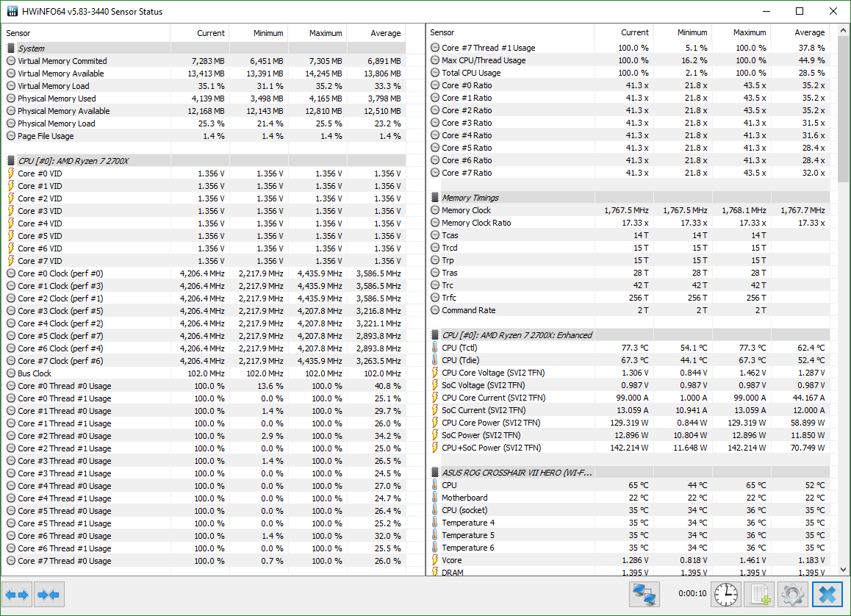Click the left pane Sensor column header

coord(86,33)
